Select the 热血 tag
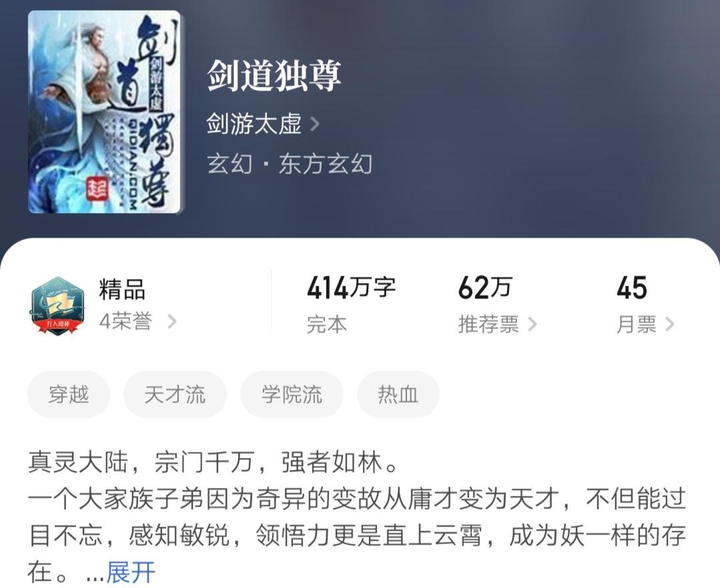Viewport: 720px width, 588px height. pos(398,394)
